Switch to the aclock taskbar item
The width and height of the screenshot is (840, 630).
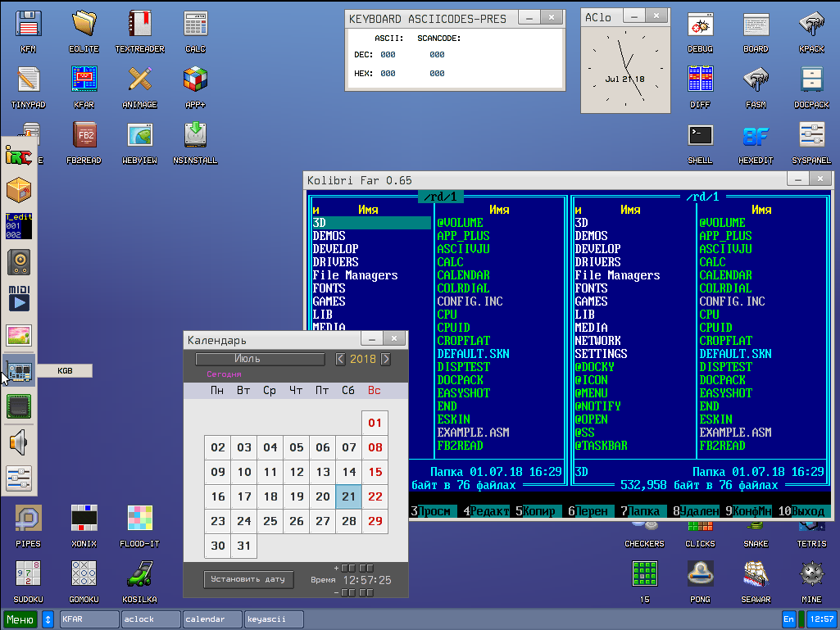click(x=151, y=619)
